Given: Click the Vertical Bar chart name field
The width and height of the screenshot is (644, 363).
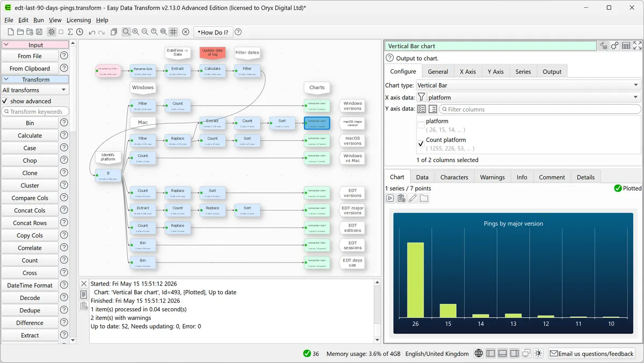Looking at the screenshot, I should point(491,46).
